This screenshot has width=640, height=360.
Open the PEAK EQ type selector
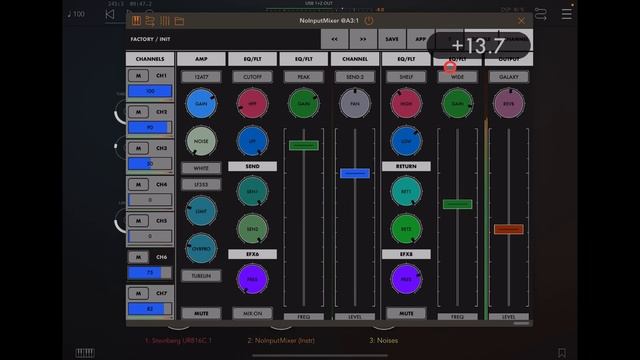point(304,77)
